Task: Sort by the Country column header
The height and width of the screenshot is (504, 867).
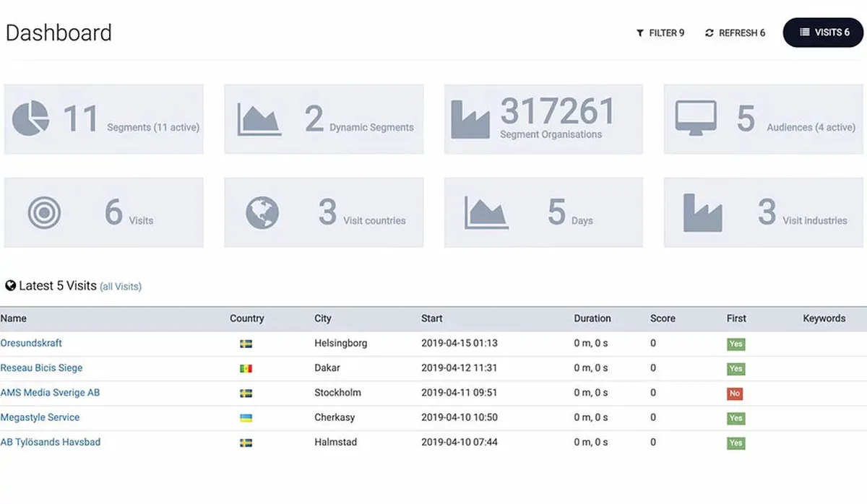Action: [x=247, y=318]
